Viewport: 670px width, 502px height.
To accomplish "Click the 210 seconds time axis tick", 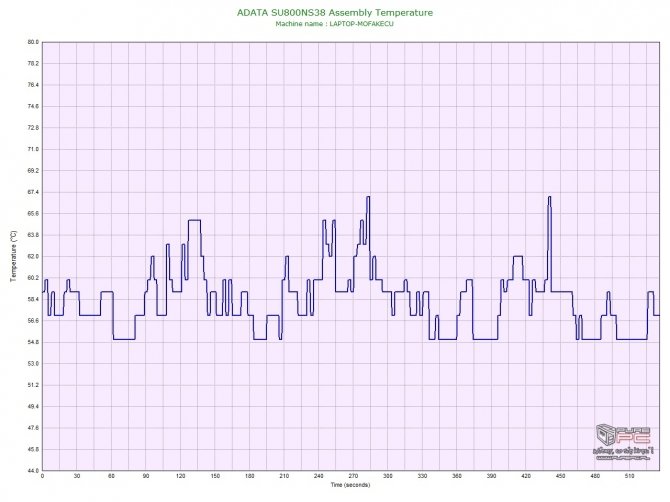I will coord(284,476).
